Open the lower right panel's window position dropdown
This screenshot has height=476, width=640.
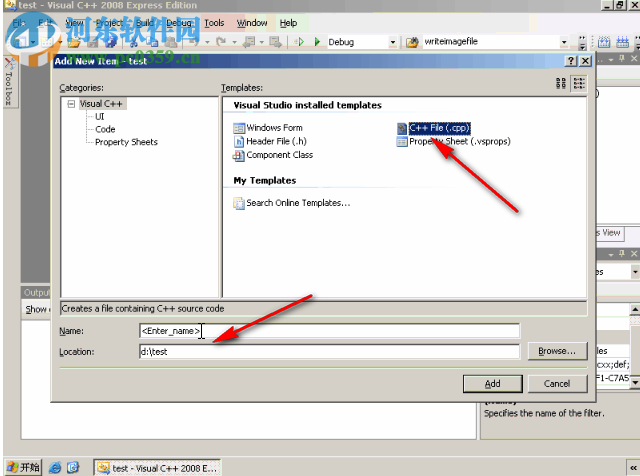pos(611,254)
